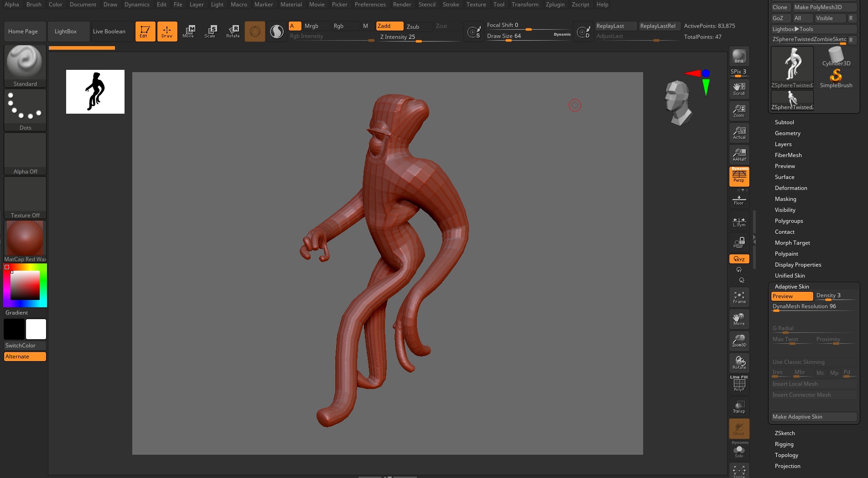Disable Adaptive Skin Preview
This screenshot has height=478, width=868.
[792, 296]
